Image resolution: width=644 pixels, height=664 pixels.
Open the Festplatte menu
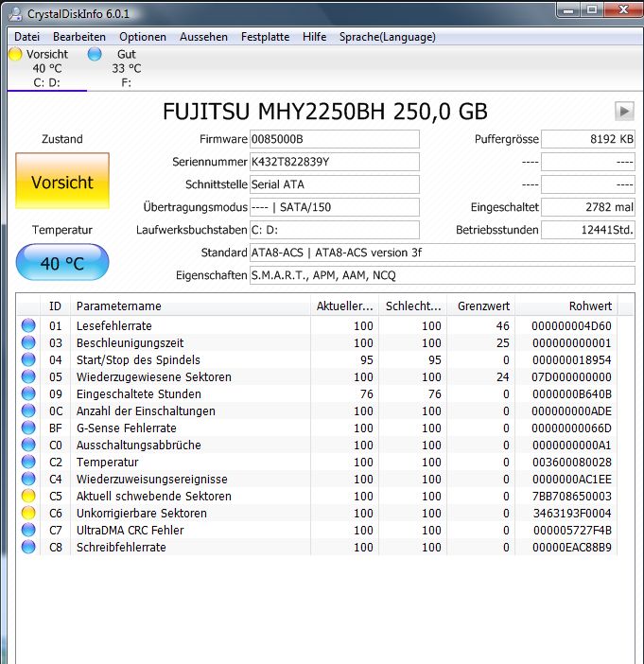265,37
